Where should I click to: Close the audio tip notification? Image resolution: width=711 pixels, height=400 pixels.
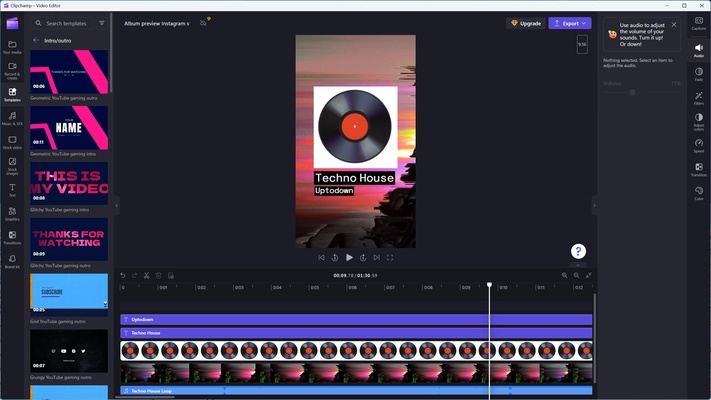[674, 25]
